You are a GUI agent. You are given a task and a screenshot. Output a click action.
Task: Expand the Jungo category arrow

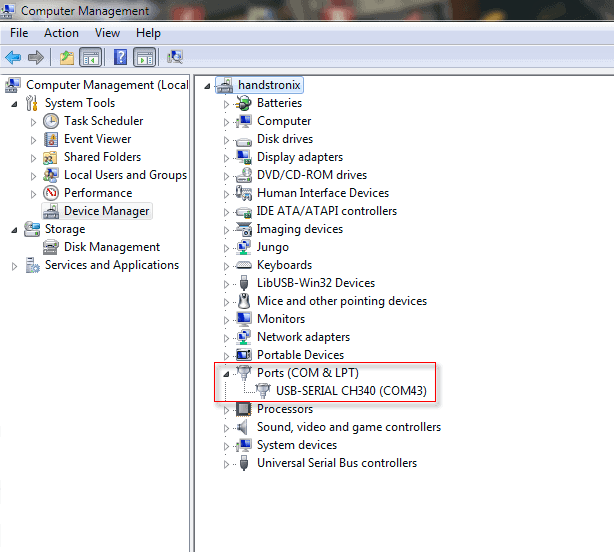click(226, 248)
